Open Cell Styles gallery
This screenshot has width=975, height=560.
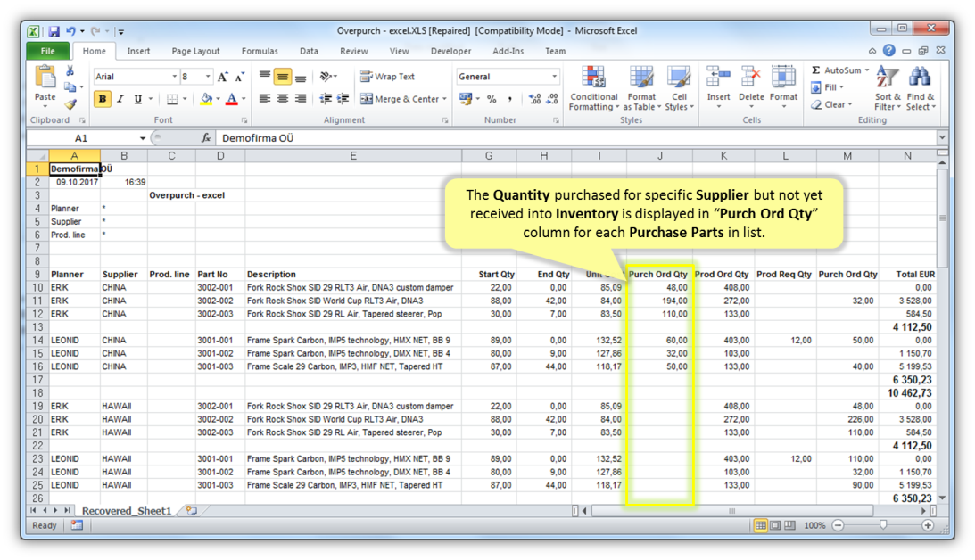[679, 88]
